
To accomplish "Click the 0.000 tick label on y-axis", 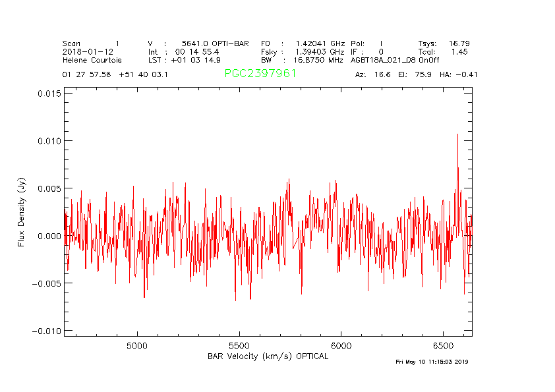I will tap(49, 236).
